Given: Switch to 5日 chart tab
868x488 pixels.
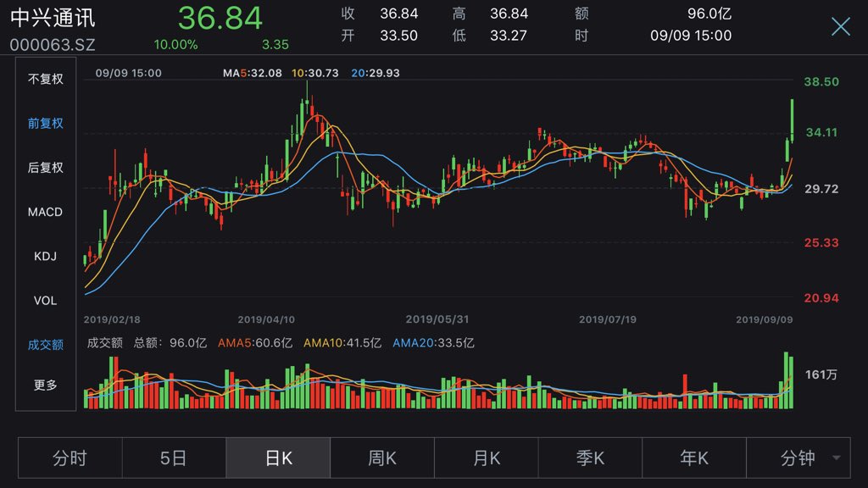Looking at the screenshot, I should 173,457.
